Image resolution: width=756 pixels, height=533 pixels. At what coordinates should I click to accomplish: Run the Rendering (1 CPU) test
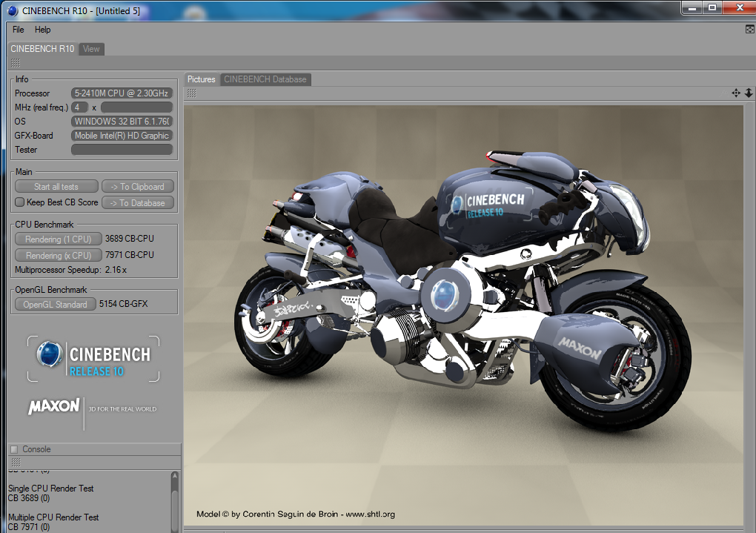click(59, 239)
